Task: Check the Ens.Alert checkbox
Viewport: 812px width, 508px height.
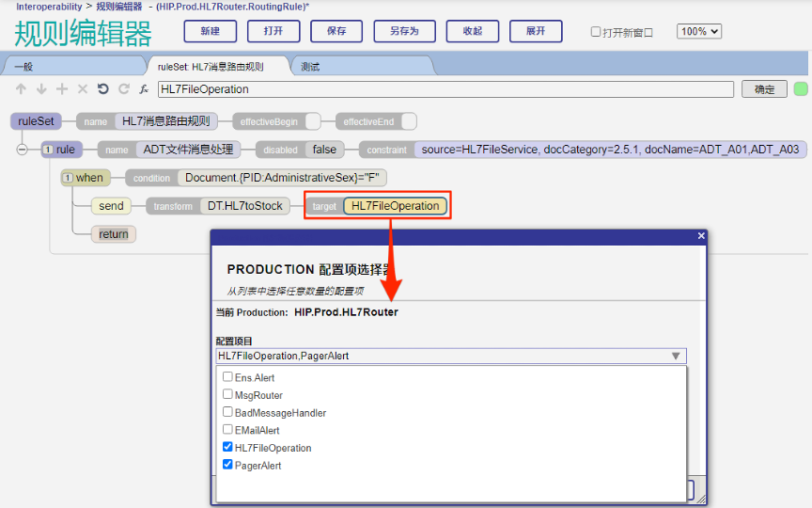Action: point(227,377)
